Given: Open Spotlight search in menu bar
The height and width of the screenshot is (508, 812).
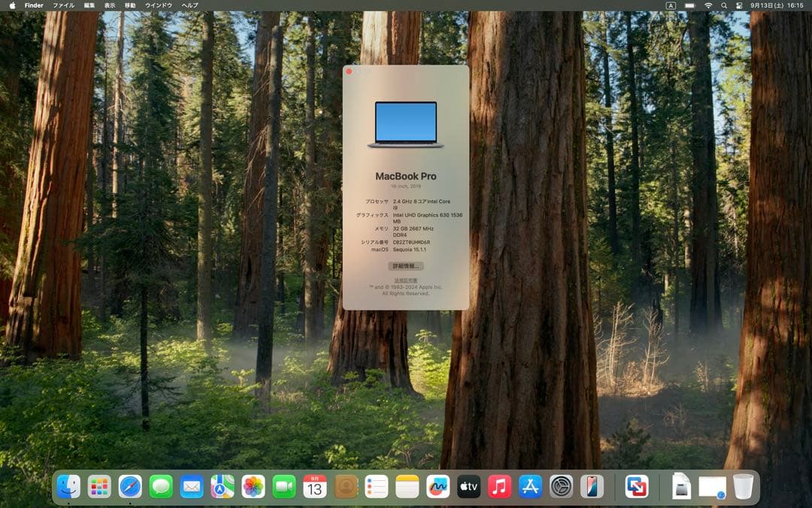Looking at the screenshot, I should pos(724,5).
